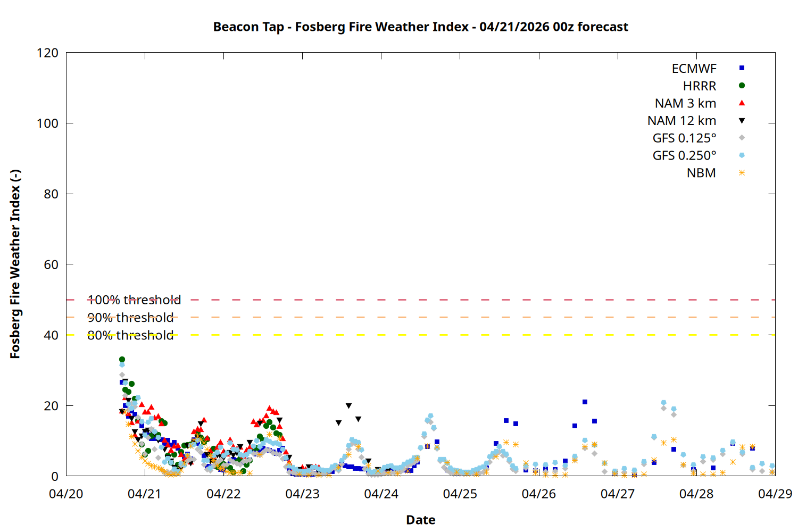Screen dimensions: 798x532
Task: Select the NAM 12 km black triangle legend marker
Action: (x=742, y=121)
